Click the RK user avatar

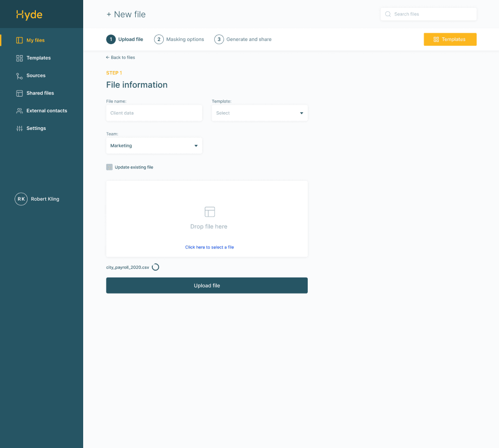21,199
